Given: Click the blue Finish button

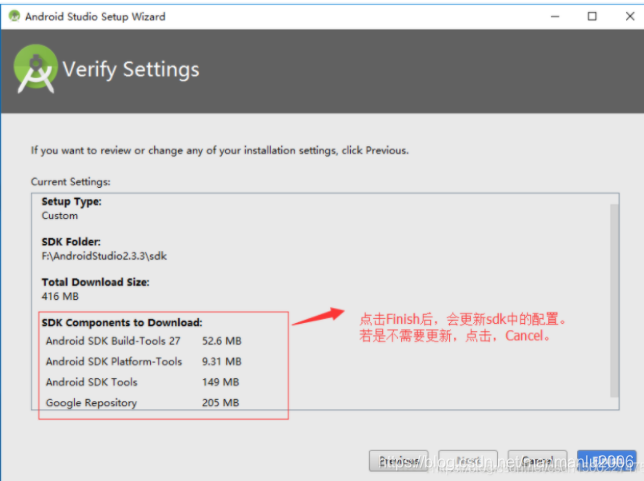Looking at the screenshot, I should (607, 461).
